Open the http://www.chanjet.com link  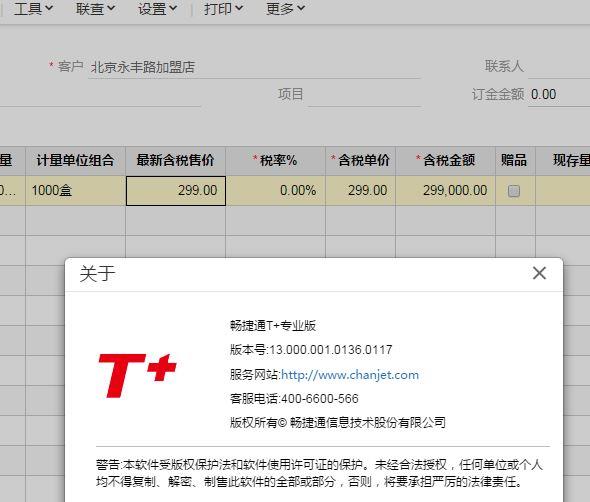coord(350,375)
